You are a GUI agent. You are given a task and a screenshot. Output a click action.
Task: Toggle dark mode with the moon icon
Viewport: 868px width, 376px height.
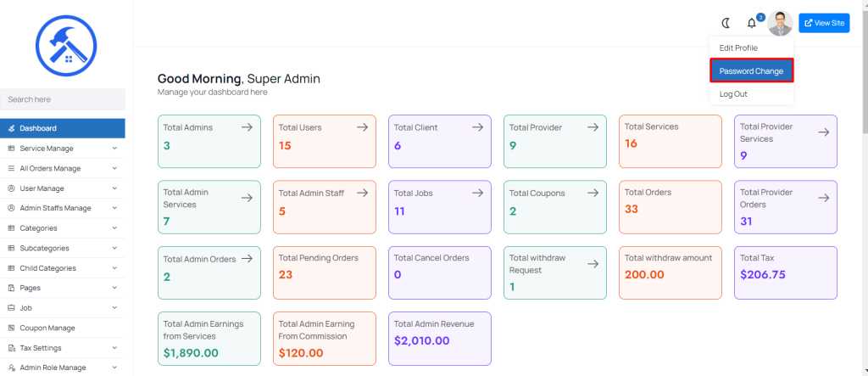point(726,23)
